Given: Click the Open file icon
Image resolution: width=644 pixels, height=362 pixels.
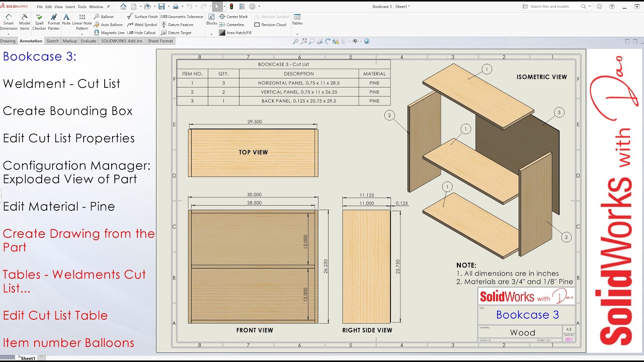Looking at the screenshot, I should click(147, 7).
